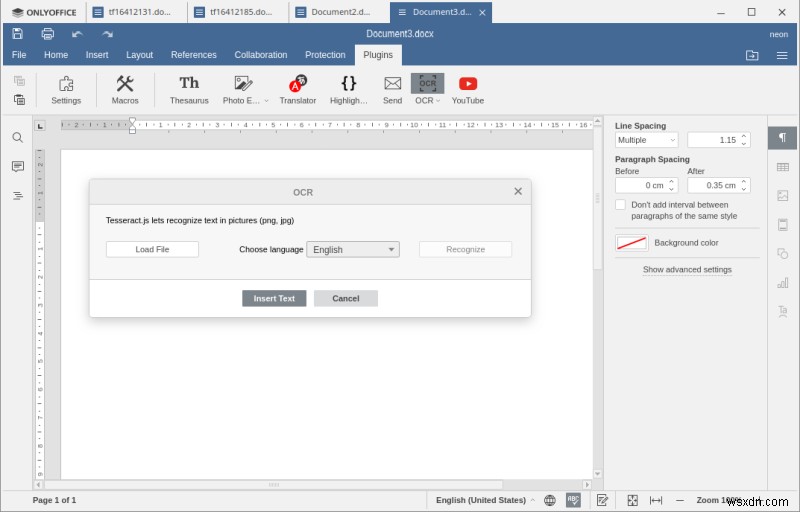Expand the Photo Editor dropdown arrow
Viewport: 800px width, 512px height.
click(x=266, y=100)
